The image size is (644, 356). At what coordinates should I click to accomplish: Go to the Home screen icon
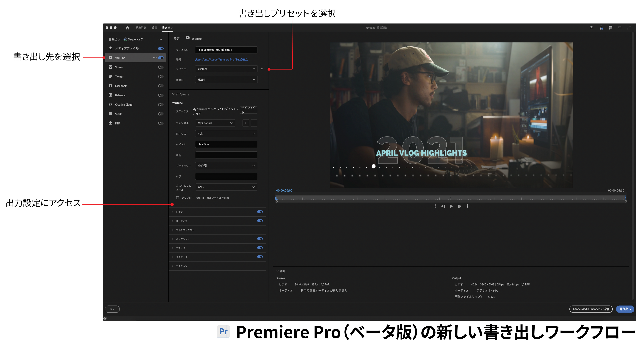tap(128, 28)
